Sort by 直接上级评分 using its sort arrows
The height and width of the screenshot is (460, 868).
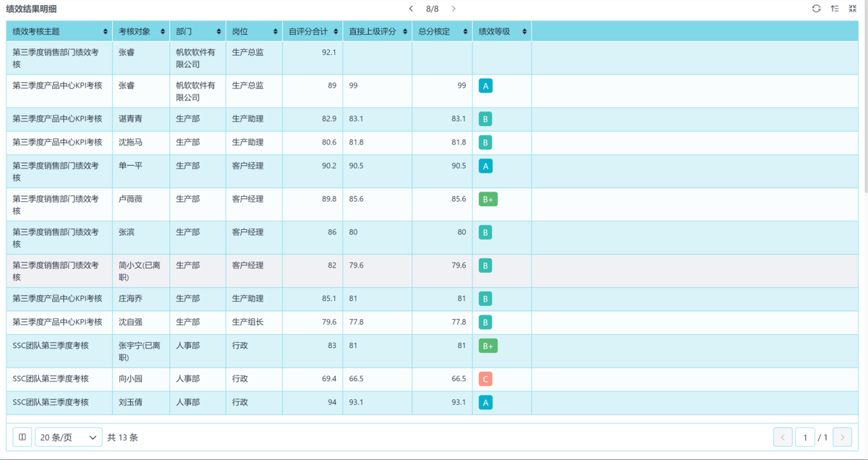click(x=406, y=32)
